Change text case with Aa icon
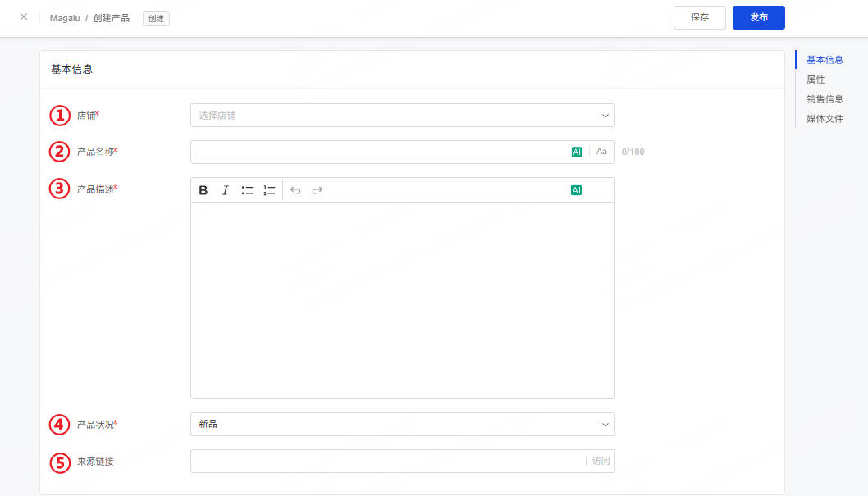 coord(601,152)
